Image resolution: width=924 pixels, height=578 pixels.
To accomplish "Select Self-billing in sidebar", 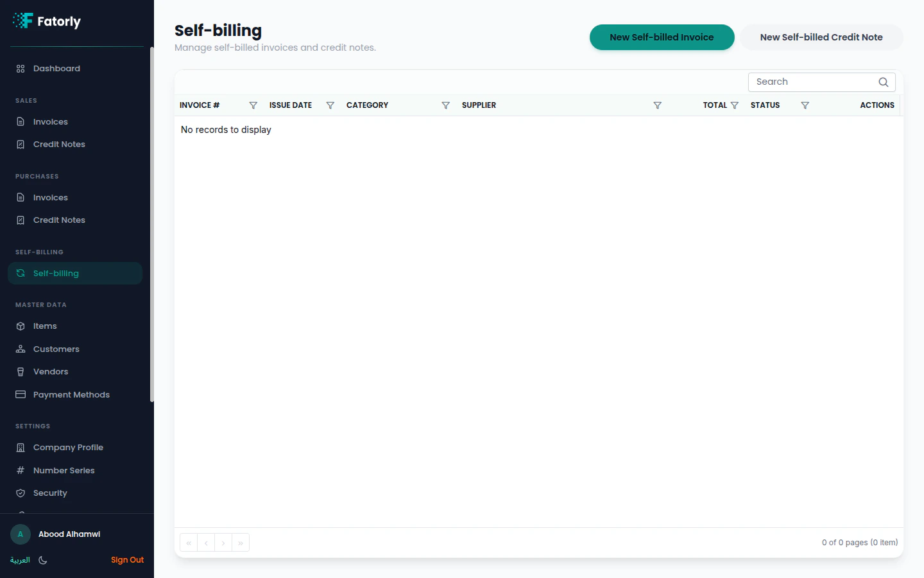I will [75, 273].
